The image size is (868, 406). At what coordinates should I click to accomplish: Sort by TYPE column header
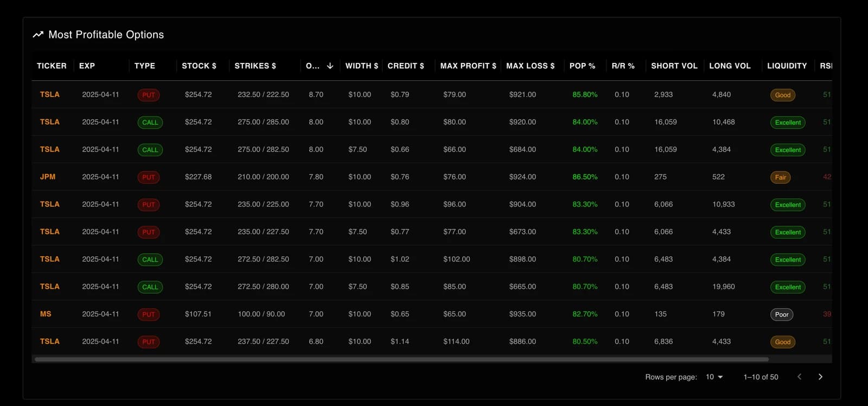point(145,66)
